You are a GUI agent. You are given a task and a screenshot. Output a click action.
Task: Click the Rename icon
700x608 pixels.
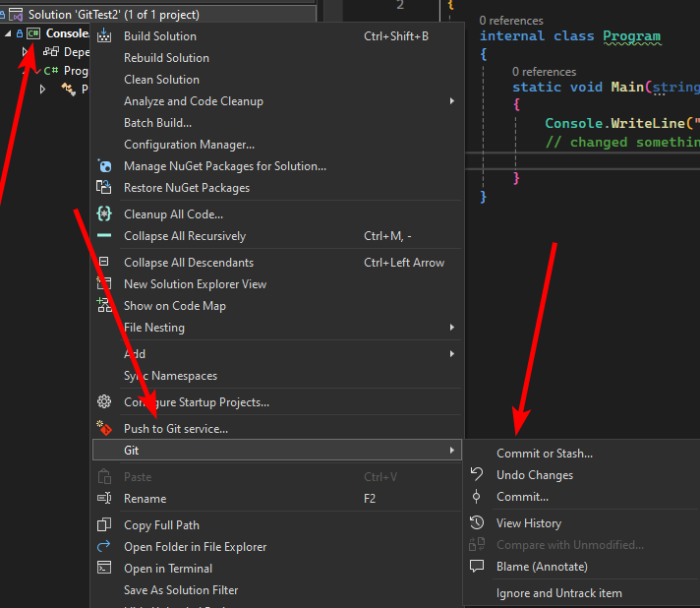(x=104, y=498)
